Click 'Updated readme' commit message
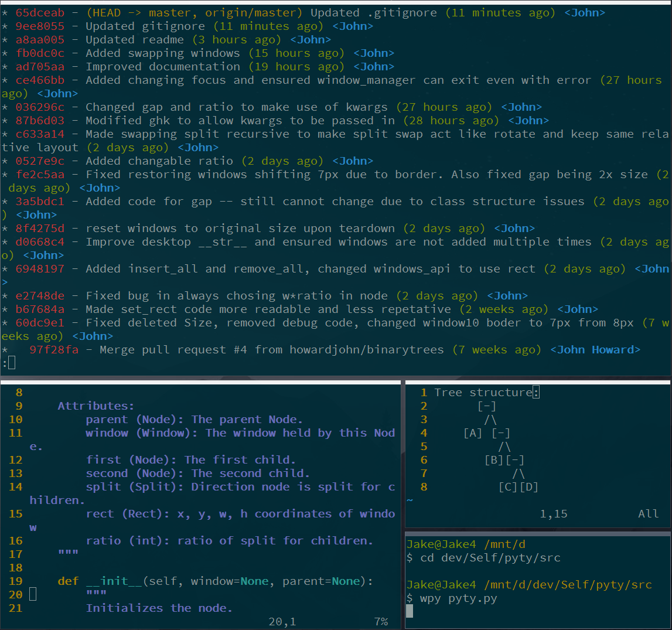The image size is (672, 630). pos(135,40)
